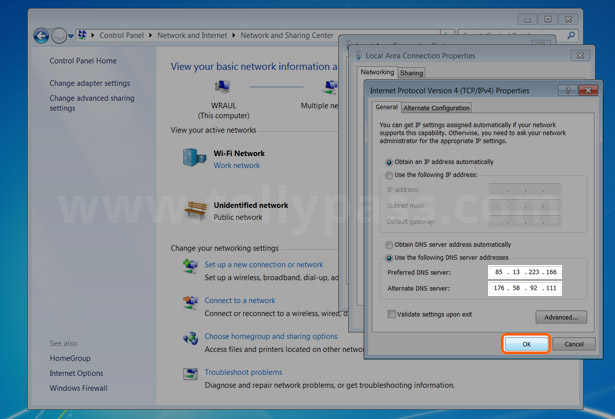Click the search magnifier icon
Image resolution: width=615 pixels, height=419 pixels.
571,35
